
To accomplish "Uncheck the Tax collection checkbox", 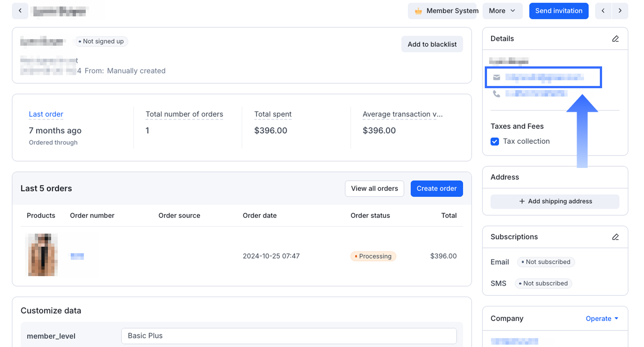I will tap(495, 142).
